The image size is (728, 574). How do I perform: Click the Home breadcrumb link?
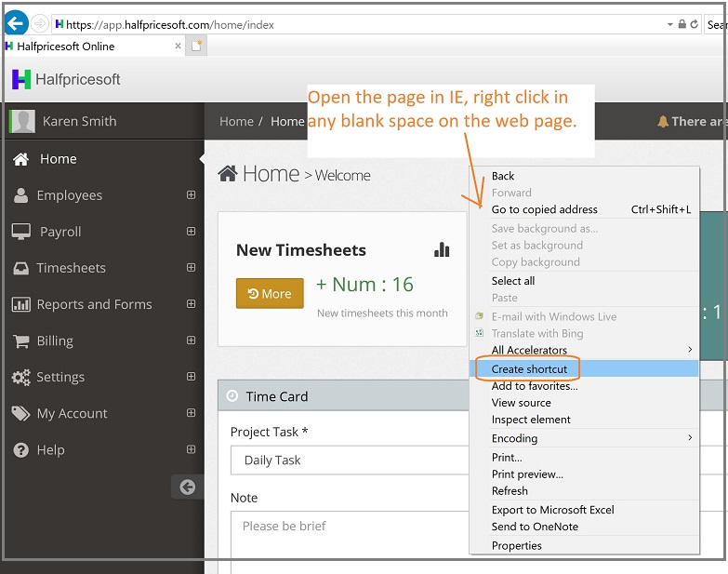click(x=236, y=122)
